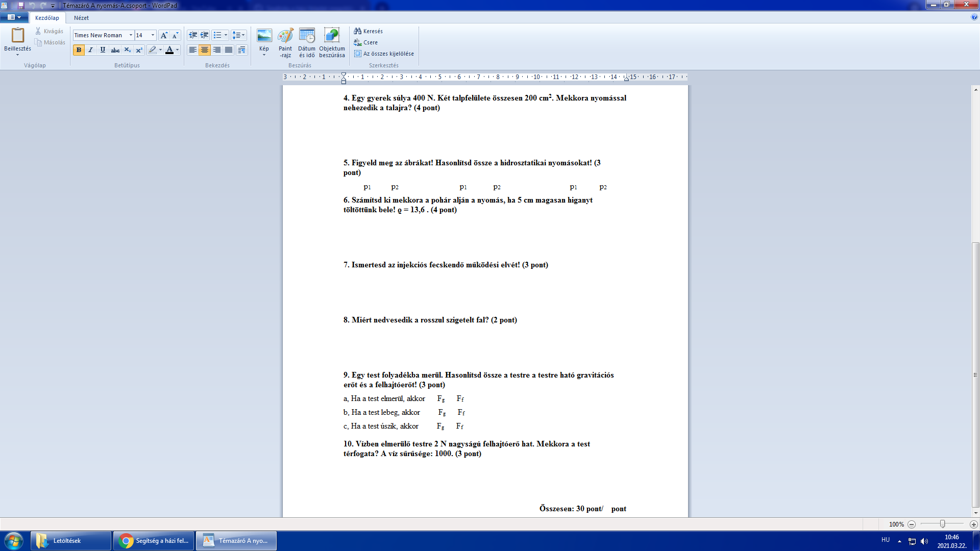Open the font family dropdown
The width and height of the screenshot is (980, 551).
[x=131, y=35]
